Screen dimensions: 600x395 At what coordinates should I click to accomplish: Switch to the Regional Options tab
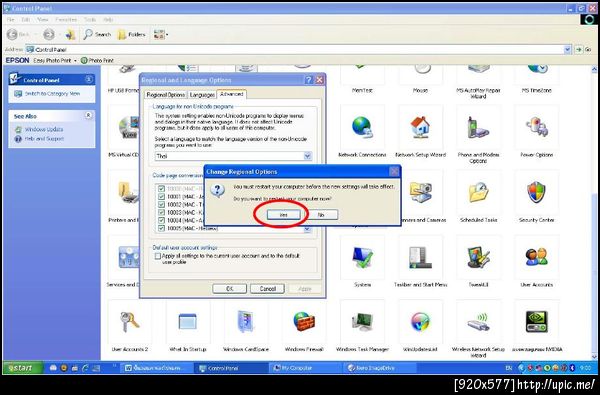166,95
